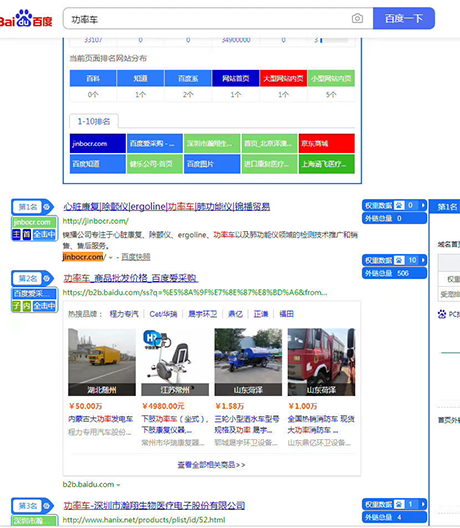This screenshot has height=528, width=460.
Task: Click the 百科 category header
Action: (x=93, y=78)
